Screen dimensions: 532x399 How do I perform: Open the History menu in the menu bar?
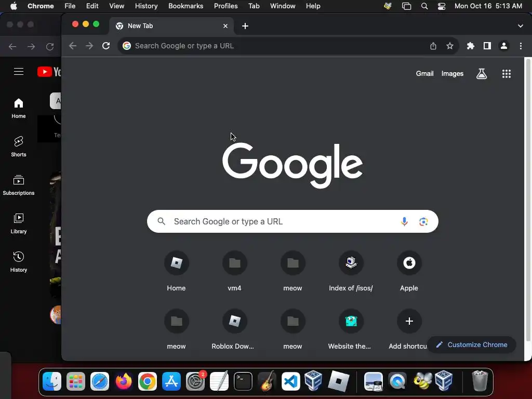coord(146,6)
